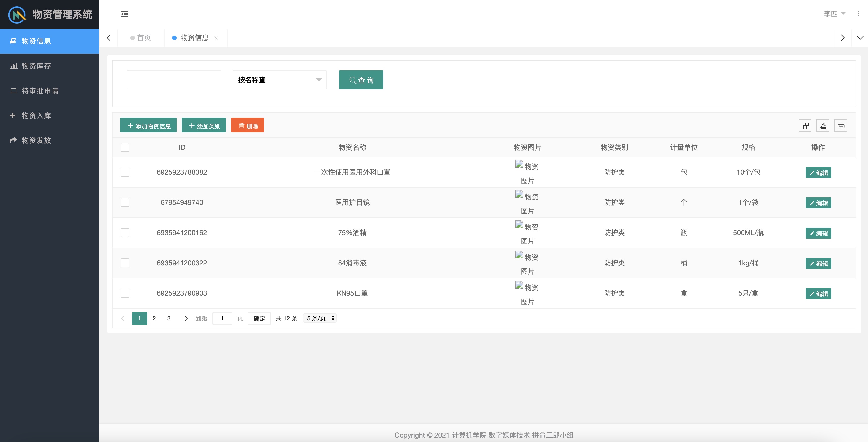Select the KN95口罩 row checkbox
Image resolution: width=868 pixels, height=442 pixels.
[125, 293]
